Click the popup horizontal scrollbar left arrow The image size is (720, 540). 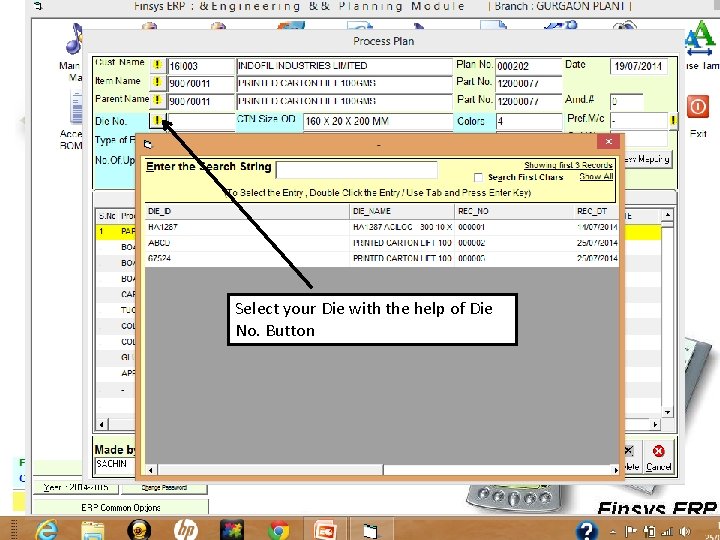click(150, 470)
